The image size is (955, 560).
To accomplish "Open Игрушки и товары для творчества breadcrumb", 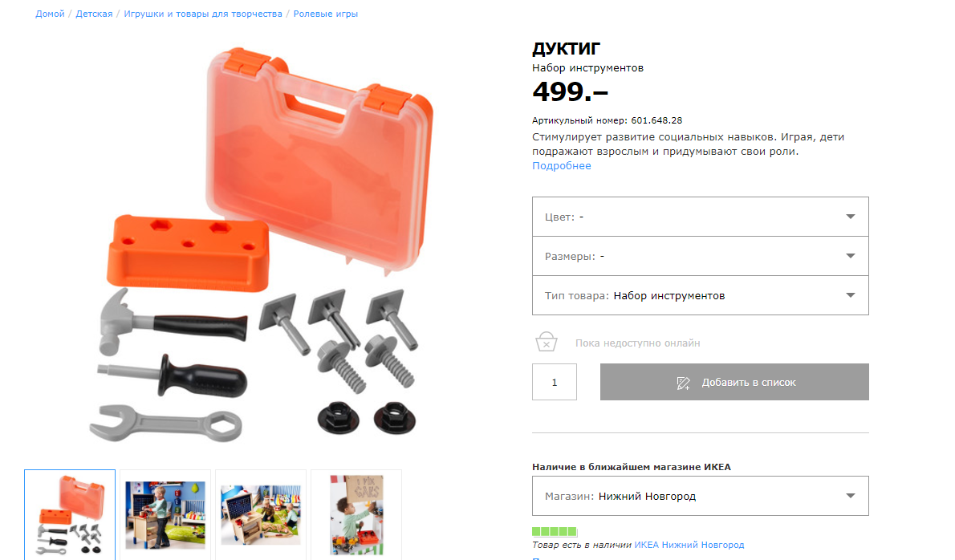I will coord(203,14).
